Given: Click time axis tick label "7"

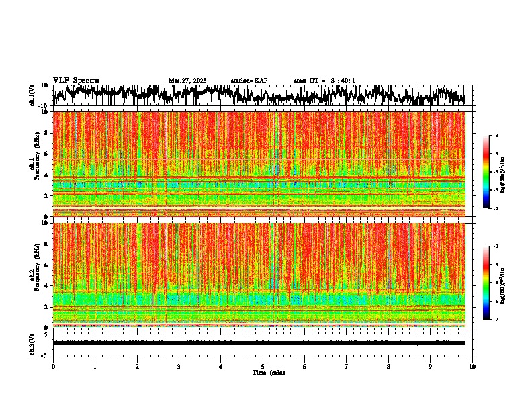Looking at the screenshot, I should pyautogui.click(x=347, y=367).
